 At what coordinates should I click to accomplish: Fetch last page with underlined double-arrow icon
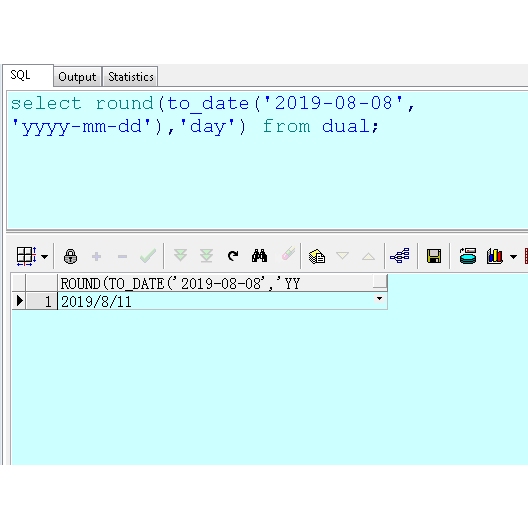pos(206,256)
